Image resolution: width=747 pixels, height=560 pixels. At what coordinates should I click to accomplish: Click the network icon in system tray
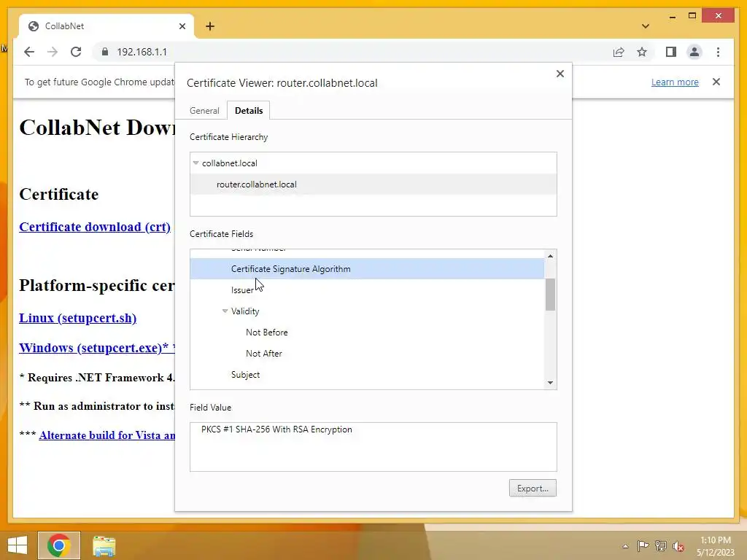click(661, 545)
